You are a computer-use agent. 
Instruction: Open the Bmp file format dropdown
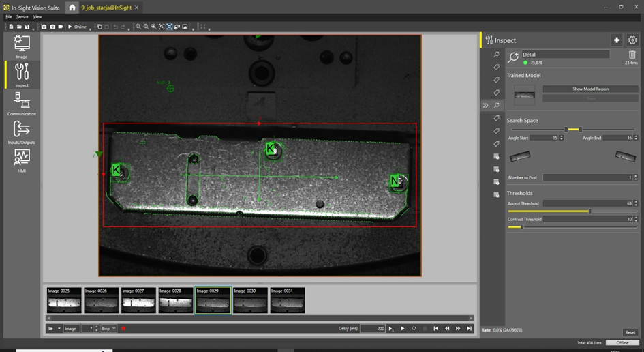tap(108, 329)
